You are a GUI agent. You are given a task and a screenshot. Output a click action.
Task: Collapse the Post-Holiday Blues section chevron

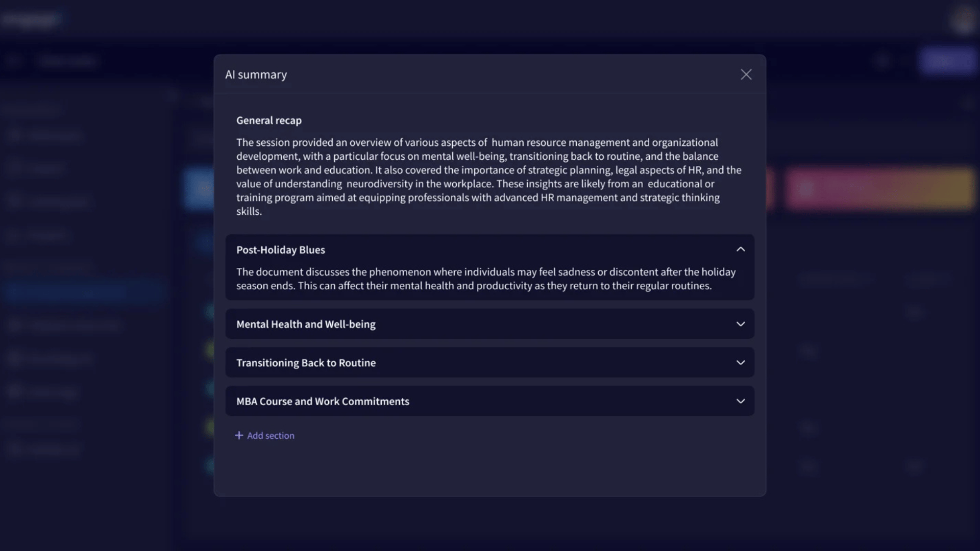740,249
